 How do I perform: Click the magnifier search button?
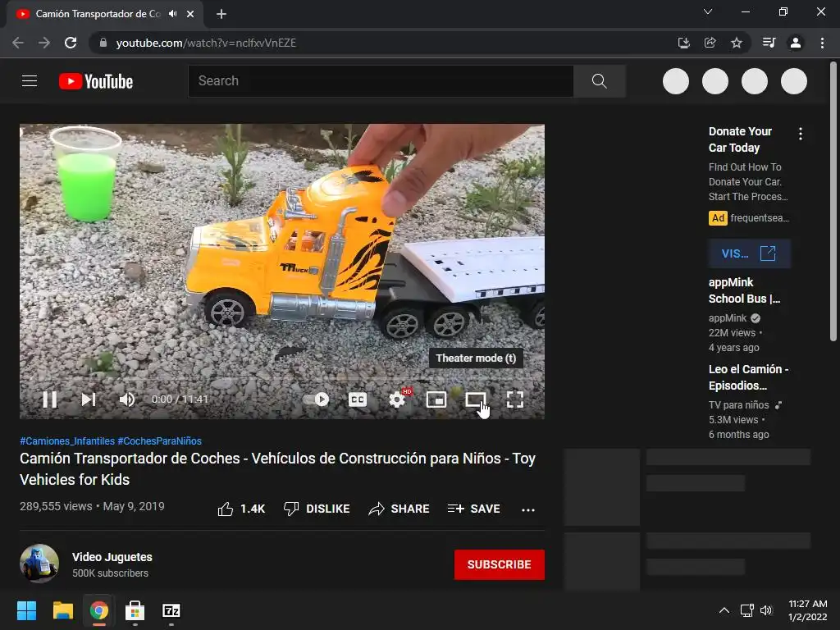(x=600, y=81)
